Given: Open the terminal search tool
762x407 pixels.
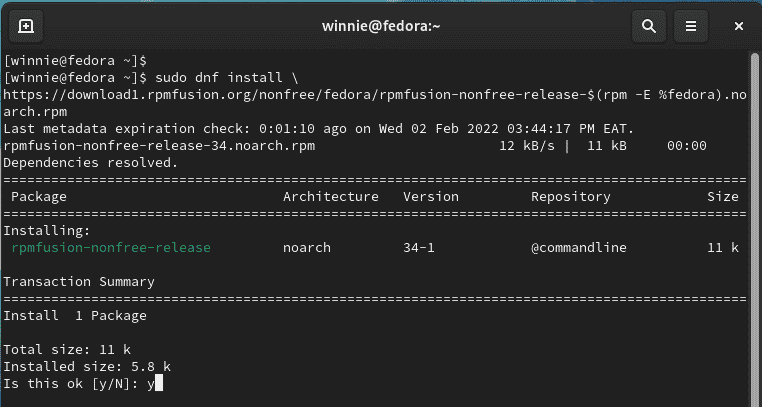Looking at the screenshot, I should pos(649,26).
